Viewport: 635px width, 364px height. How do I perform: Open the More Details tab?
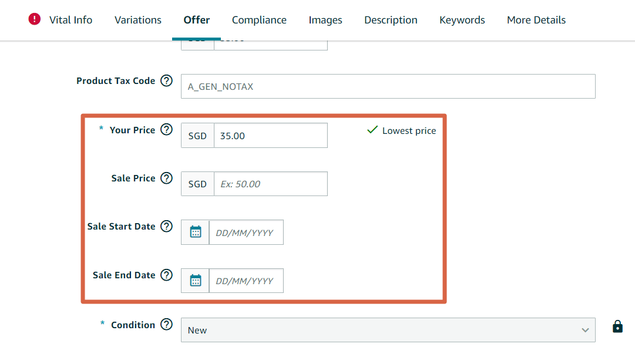(536, 20)
